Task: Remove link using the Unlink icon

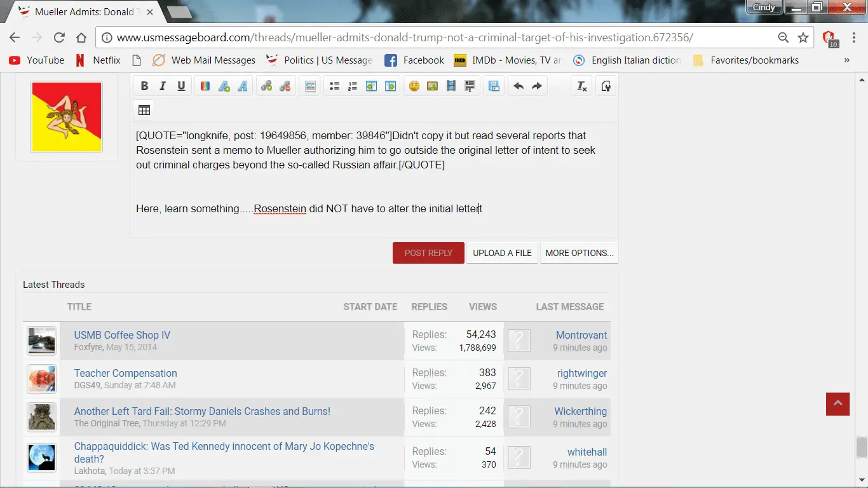Action: point(285,86)
